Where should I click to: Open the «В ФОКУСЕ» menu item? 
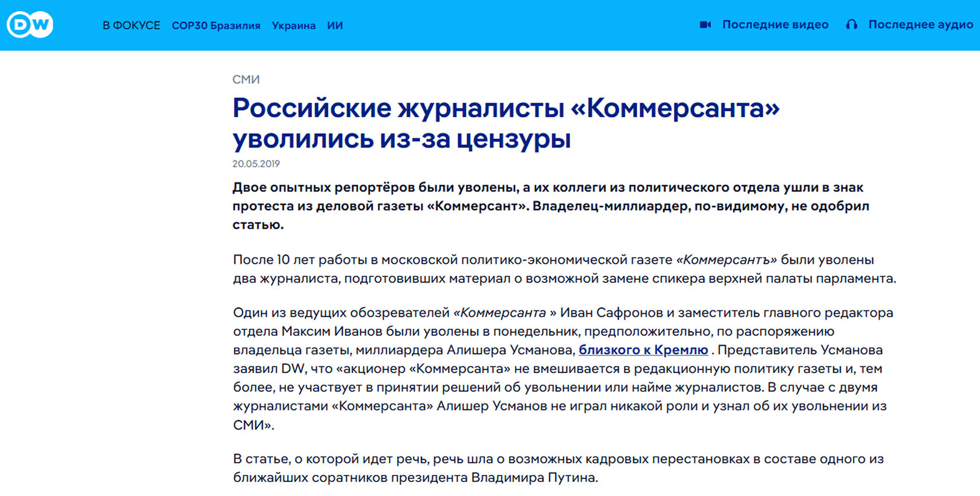(x=131, y=25)
